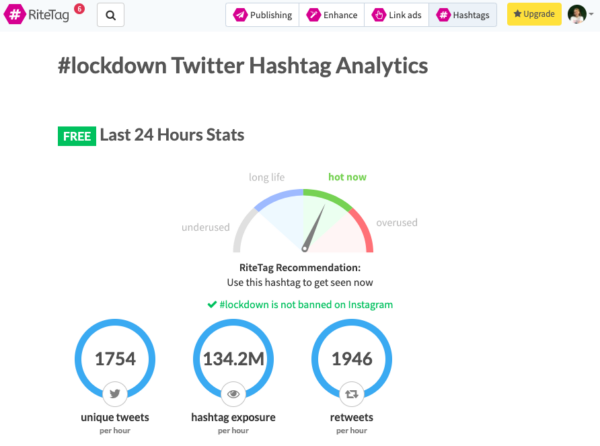600x446 pixels.
Task: Click the 'overused' label
Action: 397,223
